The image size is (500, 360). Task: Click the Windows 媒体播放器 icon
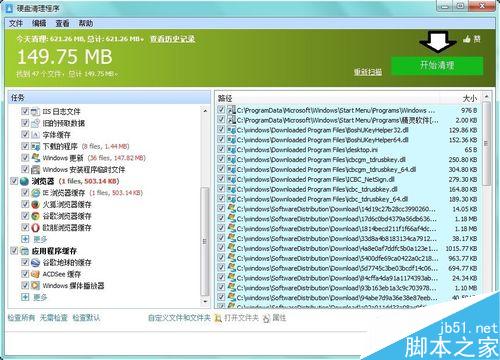(35, 286)
